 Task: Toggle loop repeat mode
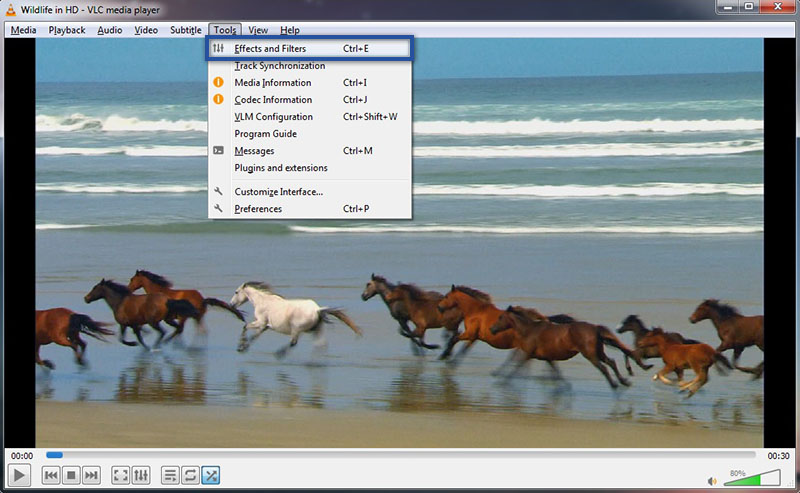[190, 475]
